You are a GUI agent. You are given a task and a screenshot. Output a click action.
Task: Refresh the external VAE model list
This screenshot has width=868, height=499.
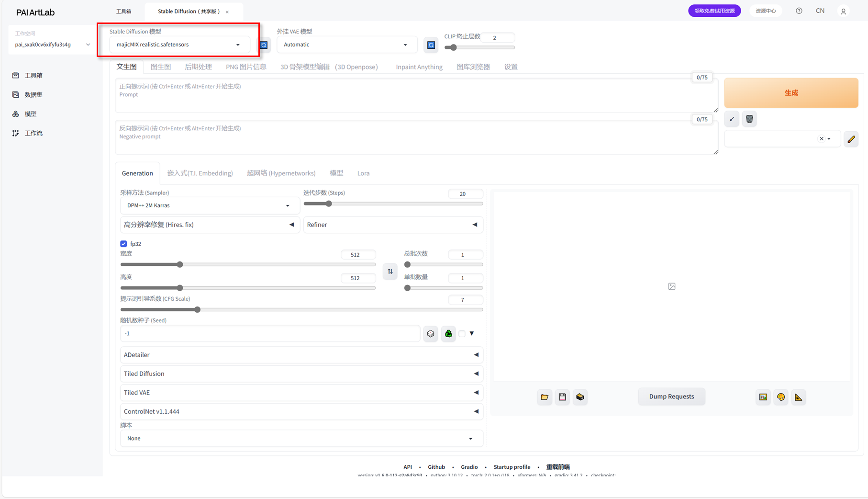click(x=431, y=45)
